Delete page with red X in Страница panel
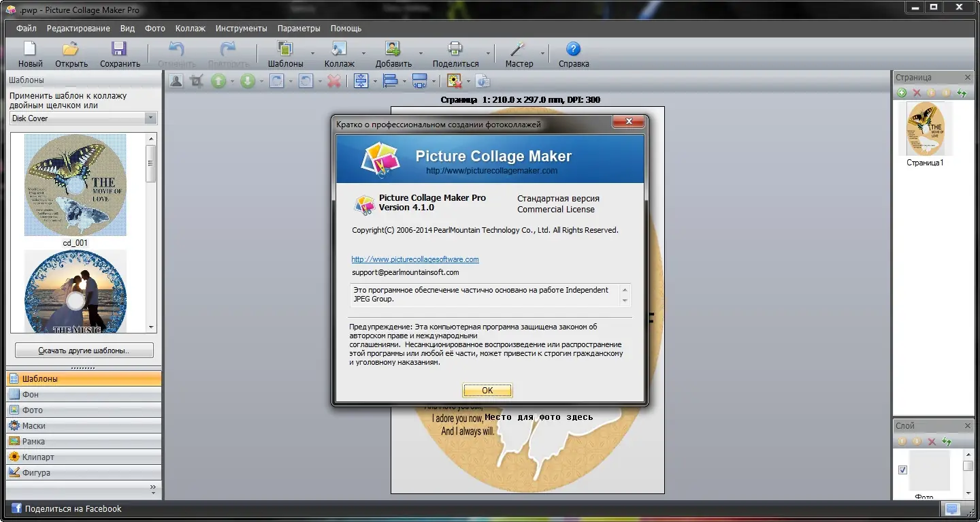This screenshot has width=980, height=522. click(x=917, y=93)
